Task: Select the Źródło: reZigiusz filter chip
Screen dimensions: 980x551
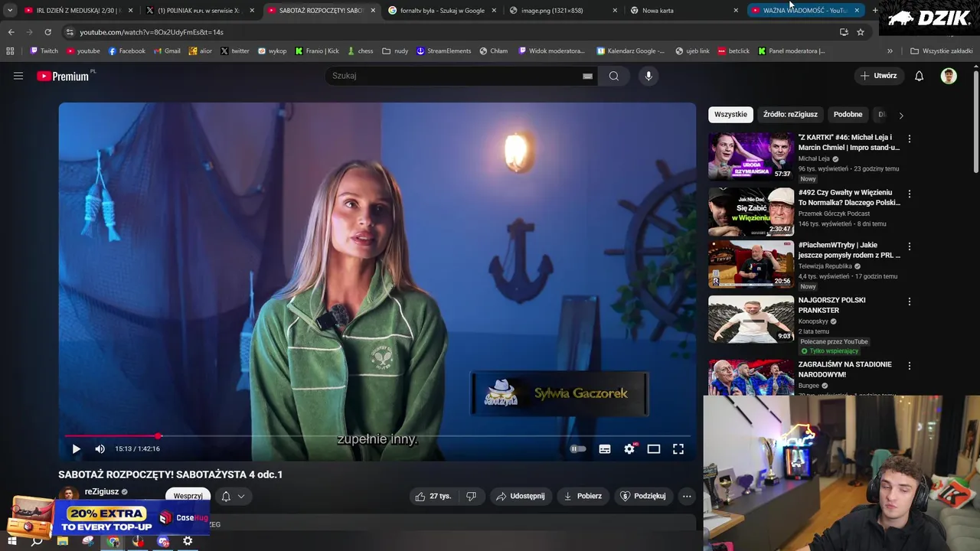Action: [x=790, y=115]
